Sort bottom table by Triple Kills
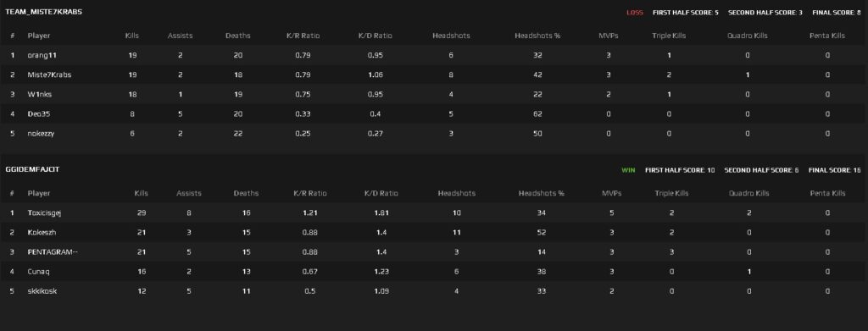This screenshot has width=868, height=331. coord(671,193)
